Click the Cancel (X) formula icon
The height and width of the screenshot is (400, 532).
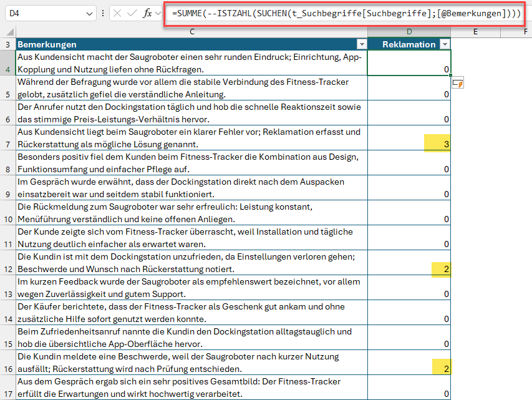(x=117, y=14)
